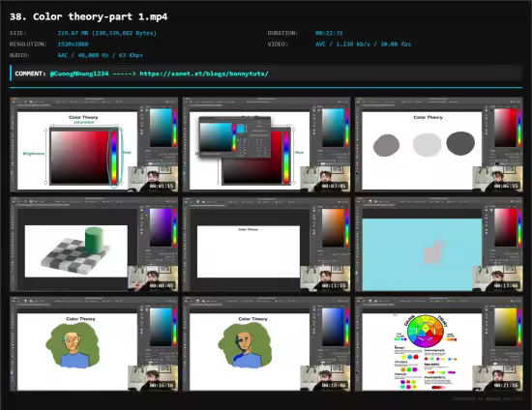This screenshot has height=410, width=532.
Task: Open thumbnail of portrait with blue shadow
Action: (x=266, y=344)
